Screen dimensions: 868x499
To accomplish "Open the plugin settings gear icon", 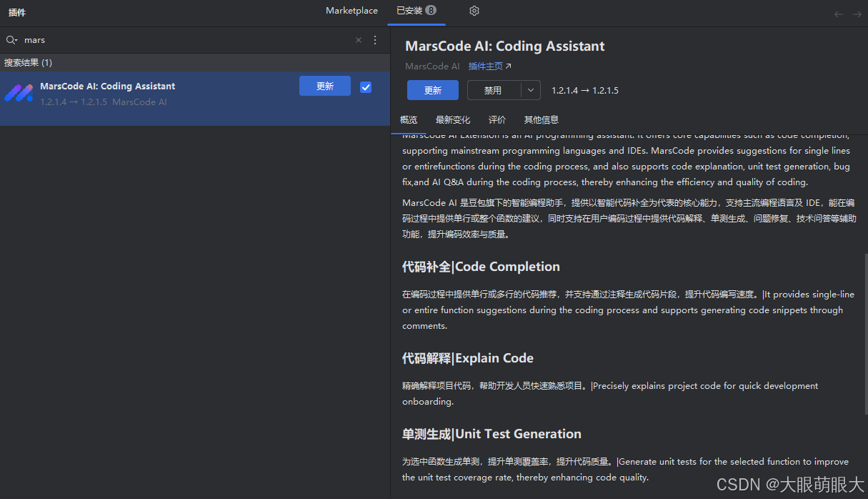I will coord(474,11).
